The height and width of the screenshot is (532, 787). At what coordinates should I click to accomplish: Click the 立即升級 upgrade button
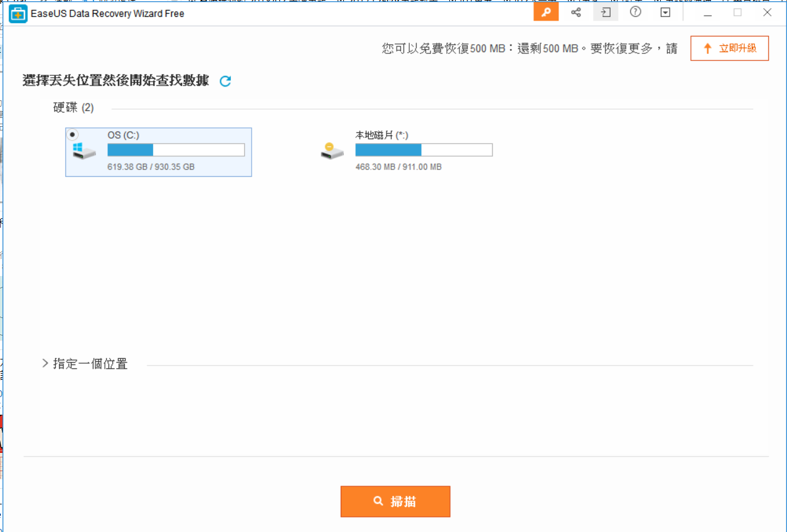click(x=729, y=48)
